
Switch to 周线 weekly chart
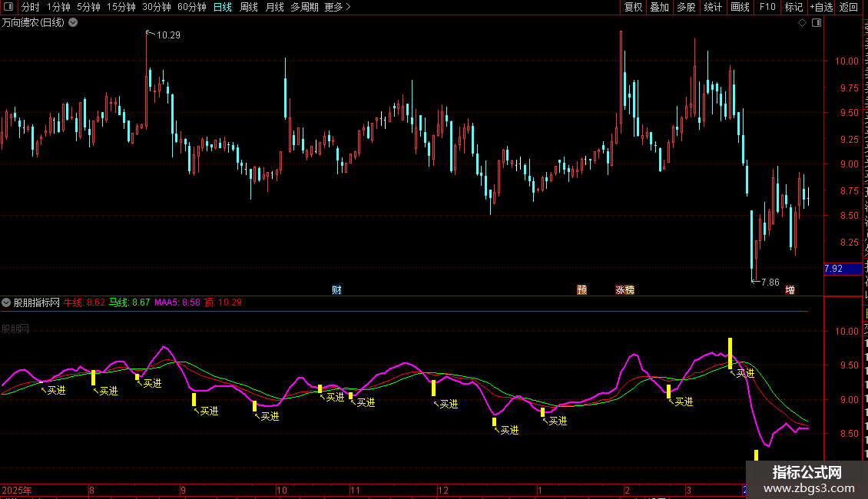[x=249, y=7]
